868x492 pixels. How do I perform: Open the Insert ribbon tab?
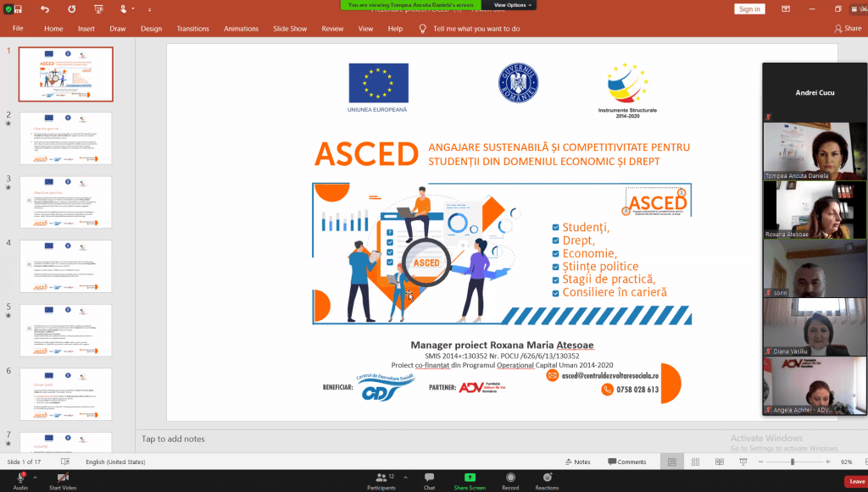[86, 29]
